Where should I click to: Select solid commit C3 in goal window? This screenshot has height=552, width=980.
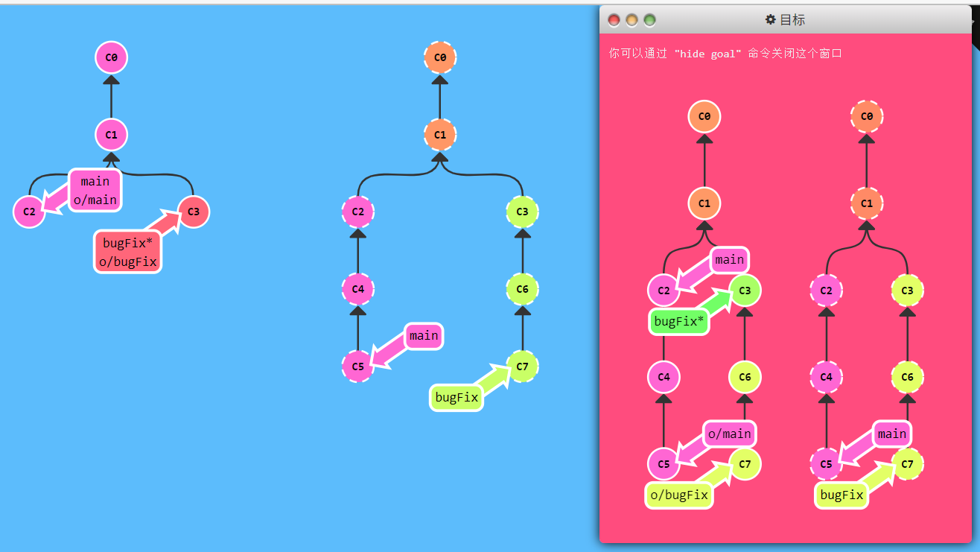coord(745,291)
